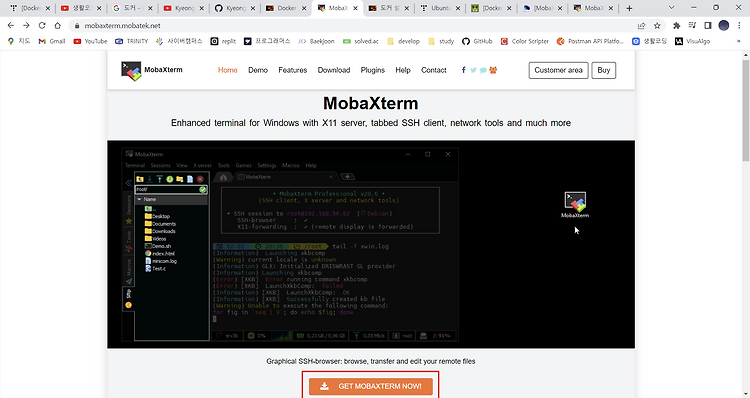Open the 사이버캠퍼스 bookmark
Screen dimensions: 750x398
[x=179, y=41]
